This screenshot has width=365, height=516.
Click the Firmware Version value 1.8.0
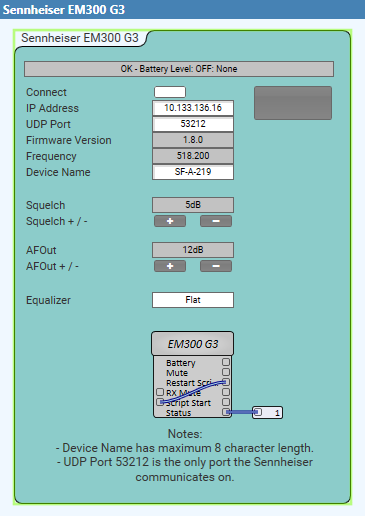pyautogui.click(x=193, y=140)
